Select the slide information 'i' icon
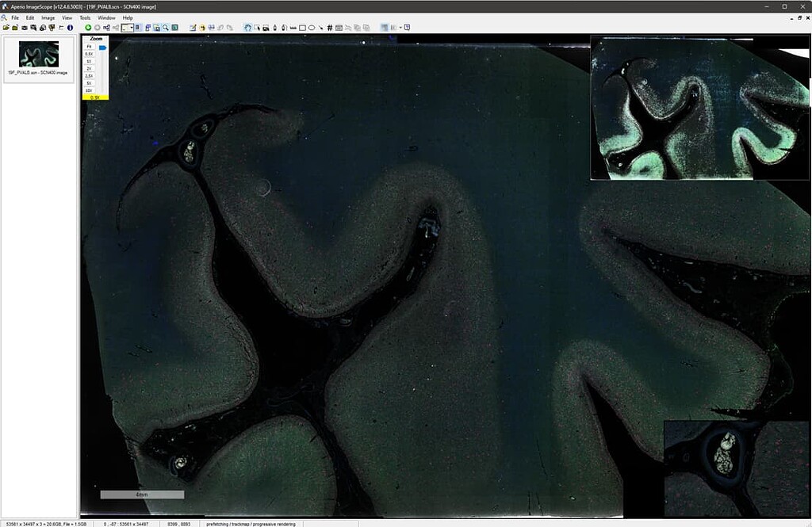 coord(70,27)
